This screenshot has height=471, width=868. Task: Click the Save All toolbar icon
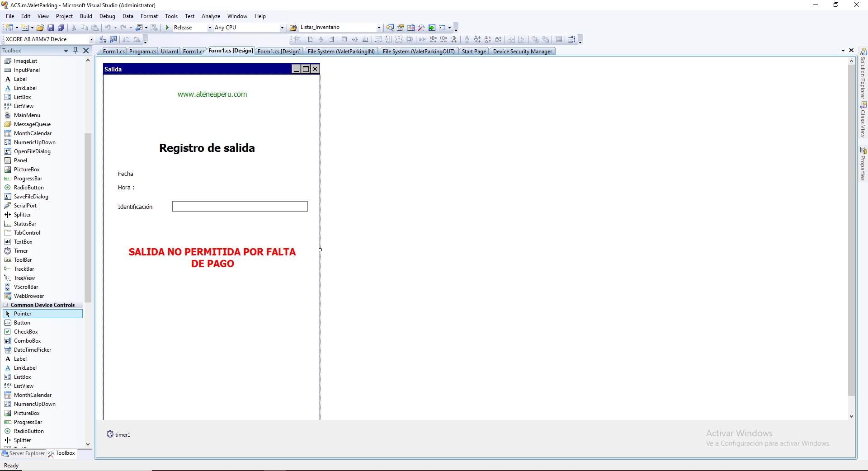[x=61, y=28]
